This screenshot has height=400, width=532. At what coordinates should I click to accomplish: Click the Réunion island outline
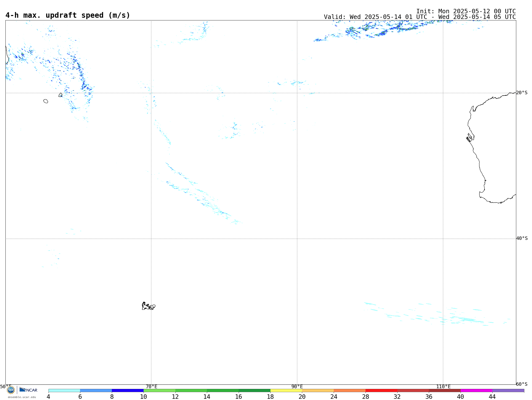pos(46,101)
